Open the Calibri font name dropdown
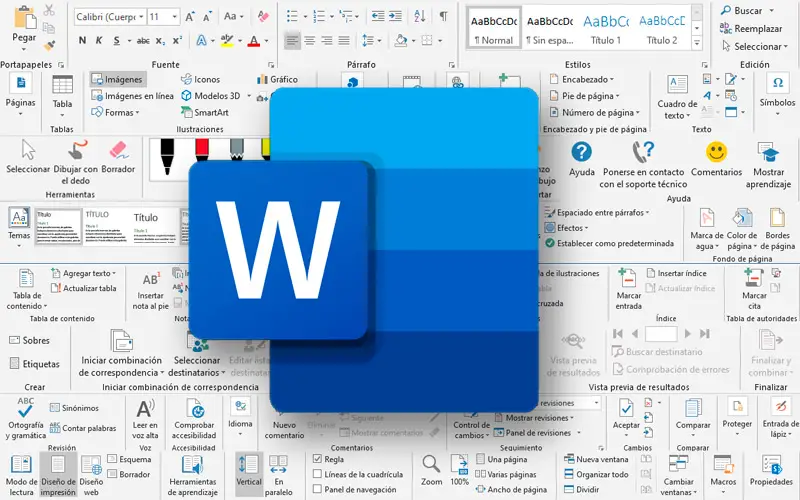 [141, 17]
